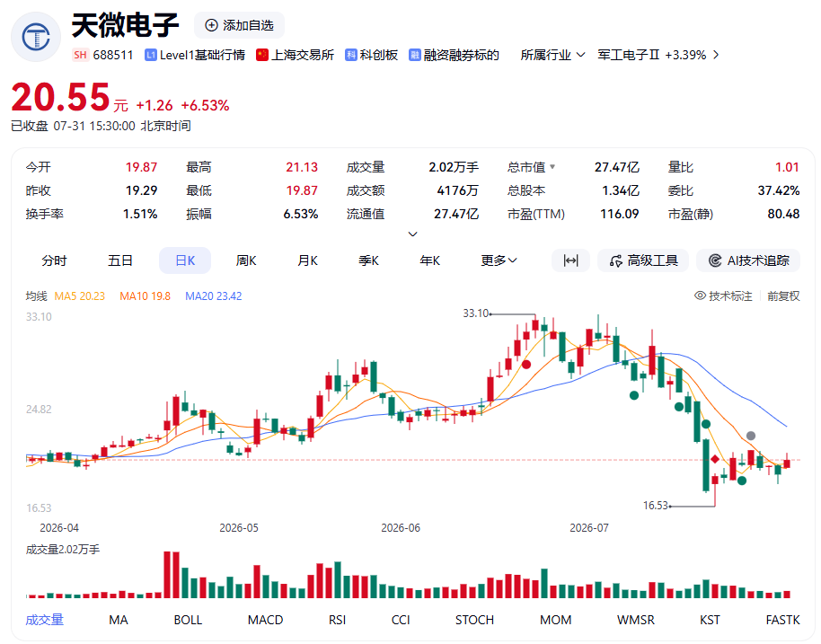The image size is (821, 644).
Task: Switch to the 分时 tab
Action: click(x=55, y=260)
